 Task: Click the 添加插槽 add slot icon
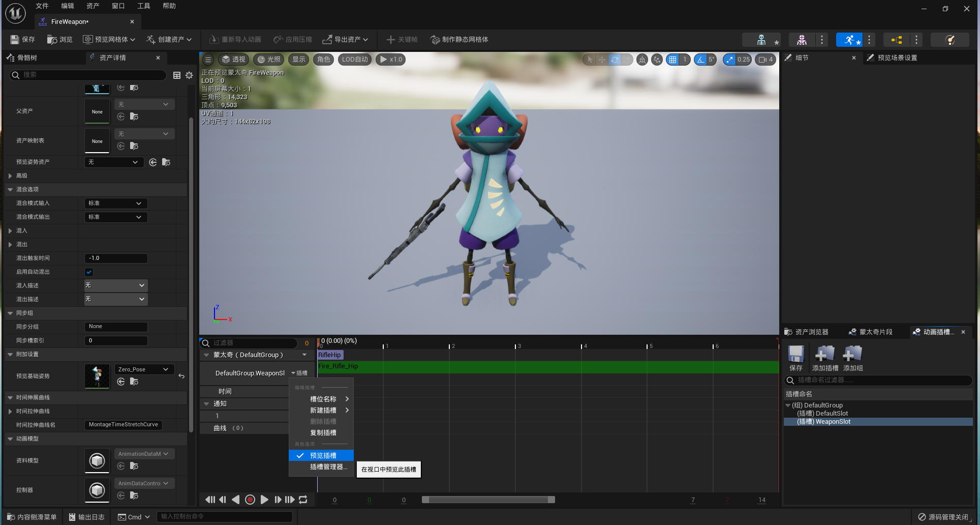[x=825, y=358]
